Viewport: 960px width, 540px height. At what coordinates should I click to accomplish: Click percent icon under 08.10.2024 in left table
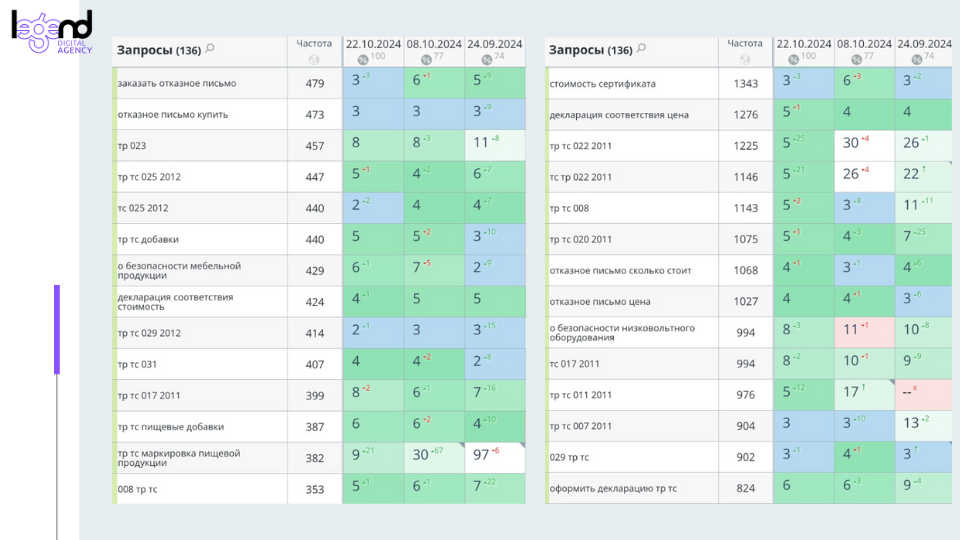point(423,59)
